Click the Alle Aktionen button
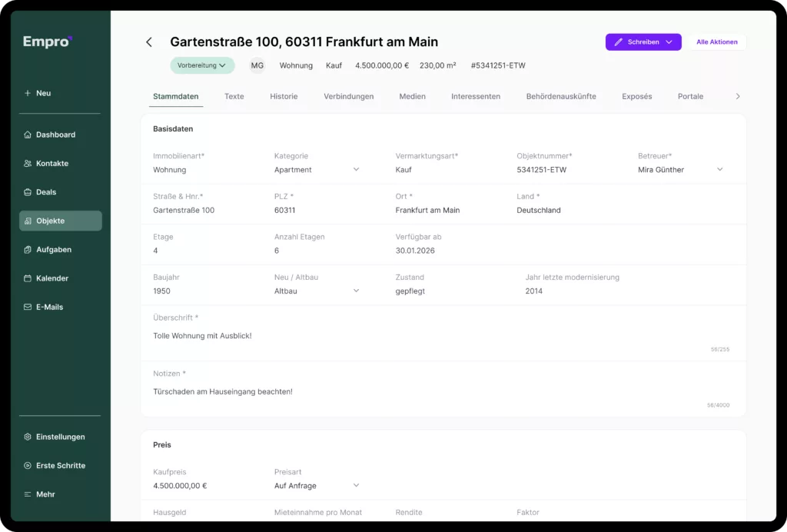Image resolution: width=787 pixels, height=532 pixels. [716, 42]
